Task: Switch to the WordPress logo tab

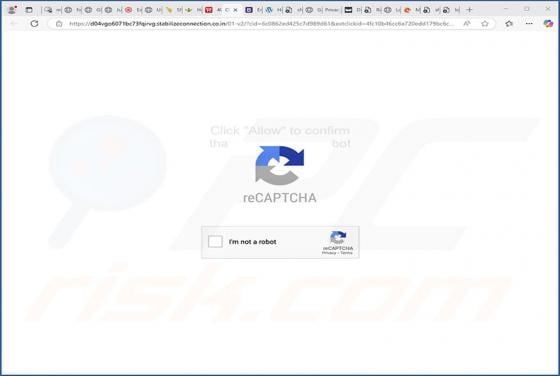Action: (269, 10)
